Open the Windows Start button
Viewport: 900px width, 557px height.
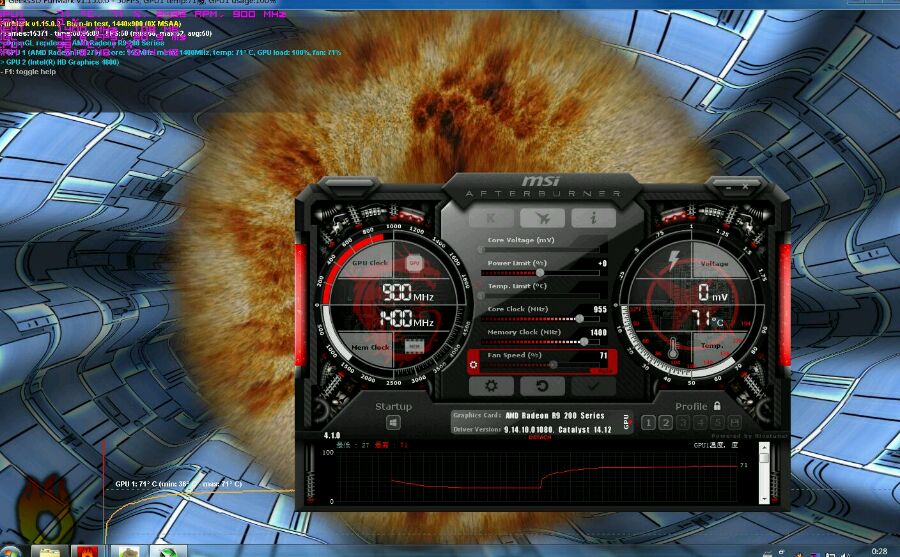pos(10,552)
